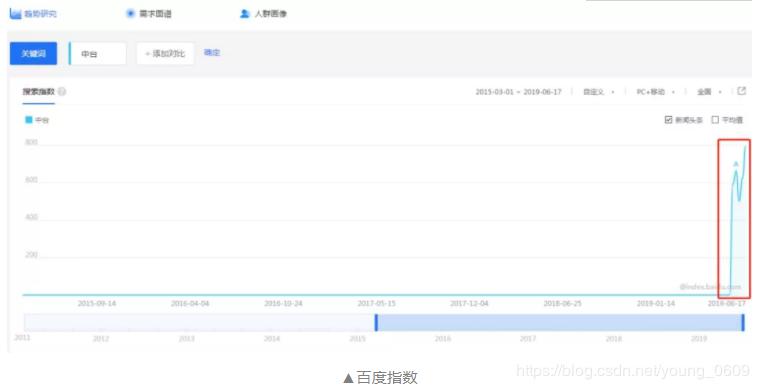Click the circular icon beside 需求图谱

click(130, 14)
